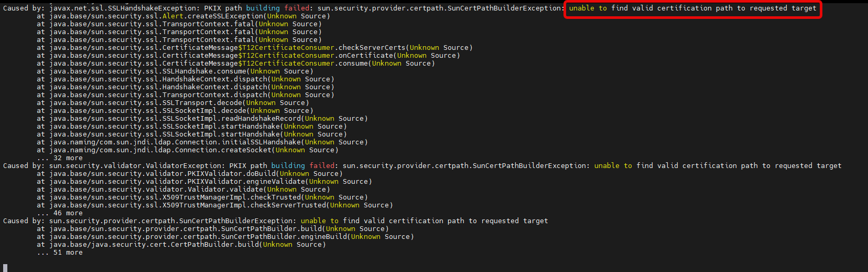This screenshot has width=868, height=272.
Task: Click the '... 46 more' line
Action: pos(60,213)
